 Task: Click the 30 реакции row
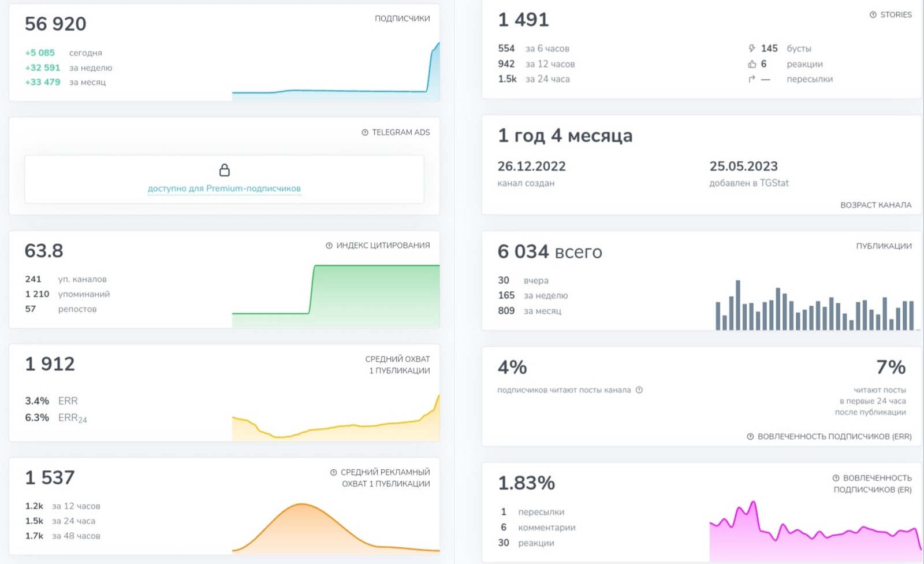click(526, 543)
